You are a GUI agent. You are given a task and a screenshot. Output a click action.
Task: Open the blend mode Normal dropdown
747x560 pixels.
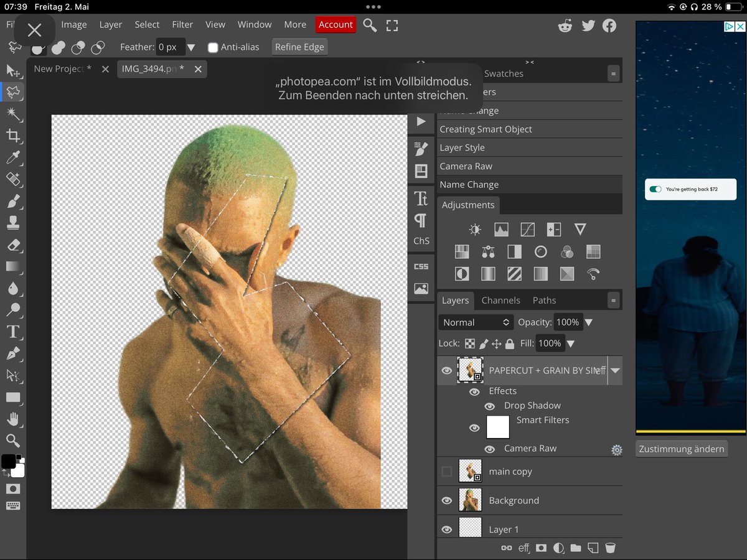tap(476, 322)
